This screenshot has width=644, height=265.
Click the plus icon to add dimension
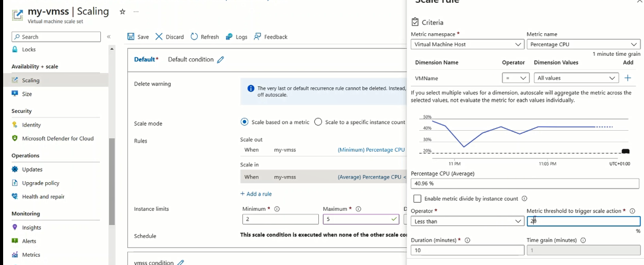[x=628, y=78]
